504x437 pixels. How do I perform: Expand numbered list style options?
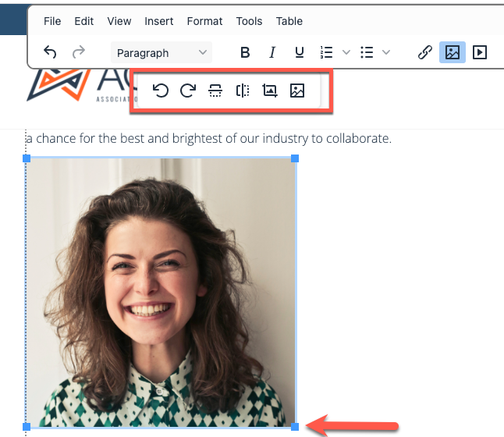click(346, 52)
